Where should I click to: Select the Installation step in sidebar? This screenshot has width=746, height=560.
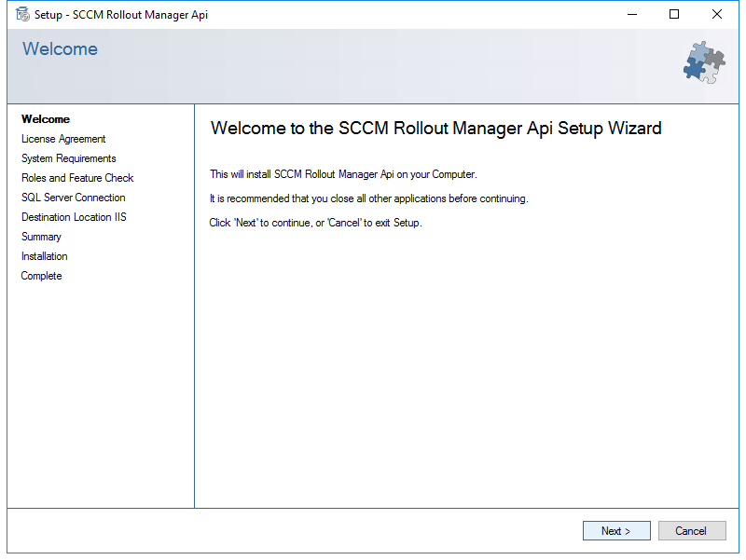pyautogui.click(x=44, y=256)
